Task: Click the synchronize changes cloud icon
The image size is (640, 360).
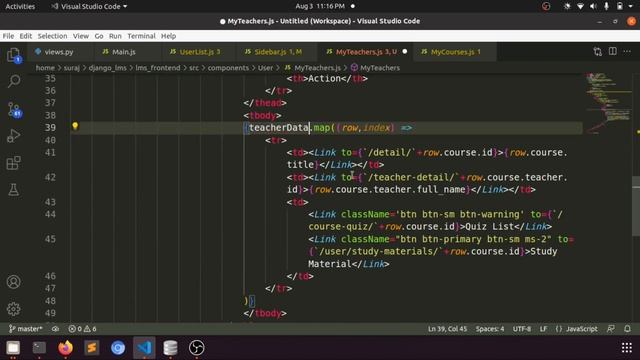Action: (55, 329)
